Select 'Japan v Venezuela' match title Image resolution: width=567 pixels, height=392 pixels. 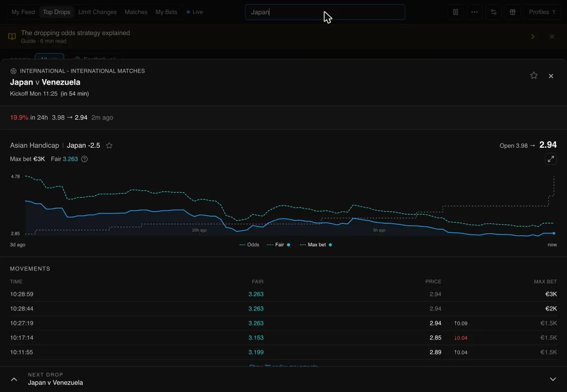pyautogui.click(x=45, y=82)
